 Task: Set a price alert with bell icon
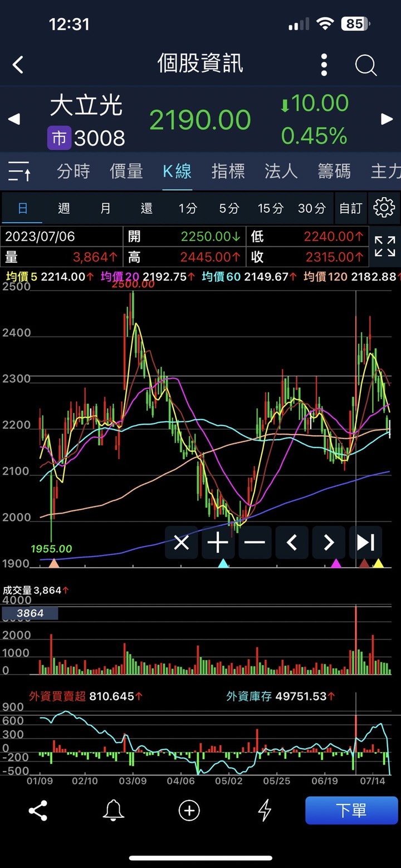113,811
